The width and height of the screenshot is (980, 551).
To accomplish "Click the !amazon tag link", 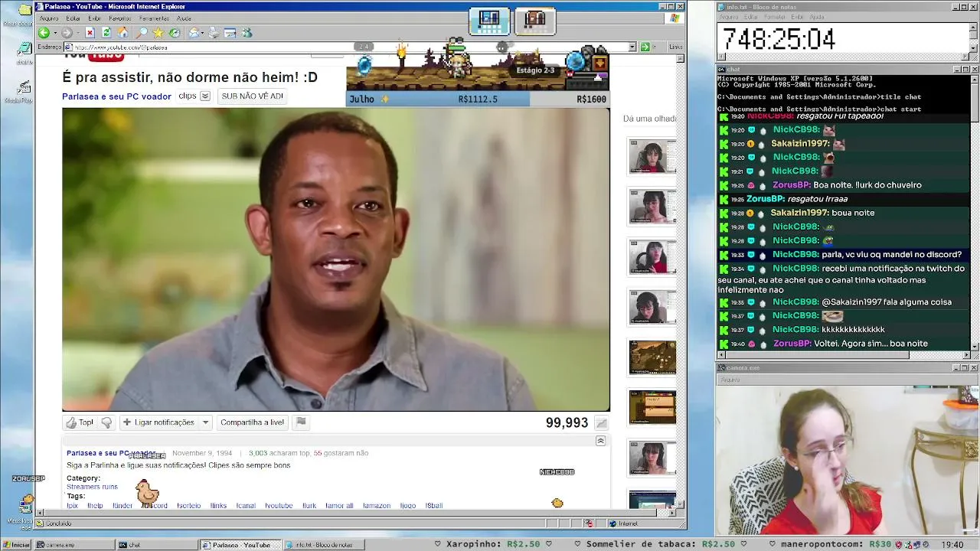I will pyautogui.click(x=376, y=506).
